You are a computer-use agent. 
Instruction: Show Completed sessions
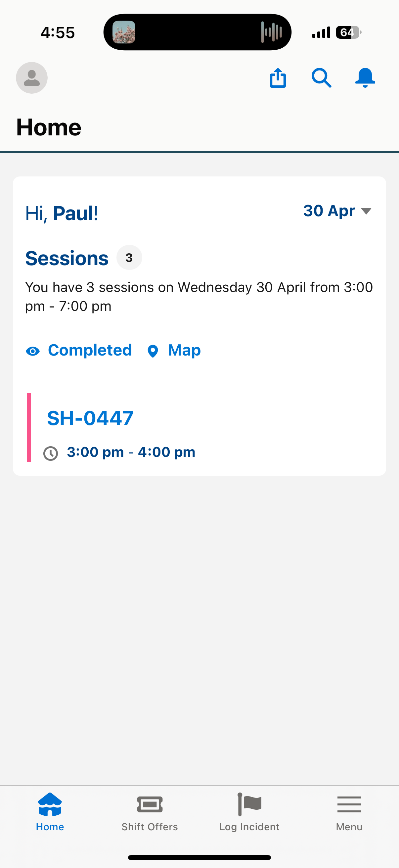(x=90, y=351)
